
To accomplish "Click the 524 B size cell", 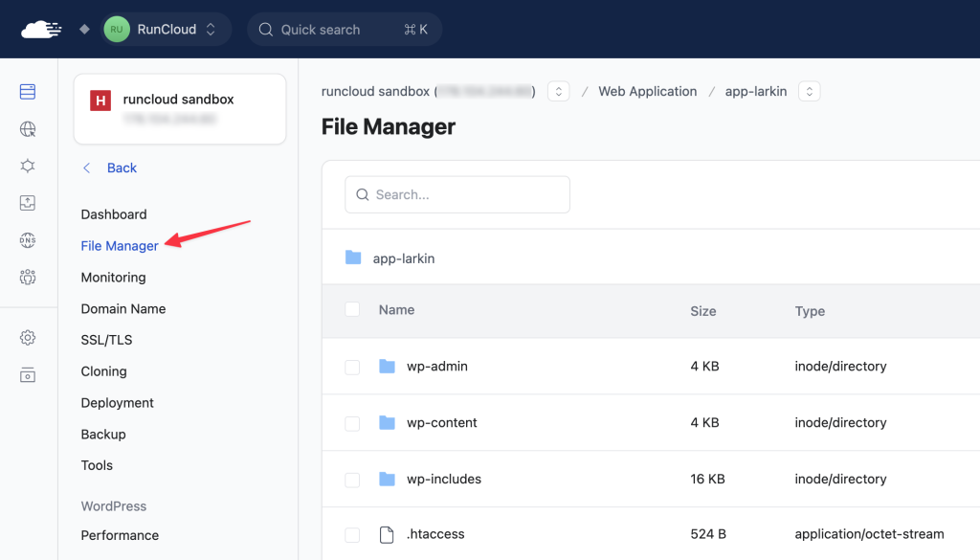I will 708,534.
